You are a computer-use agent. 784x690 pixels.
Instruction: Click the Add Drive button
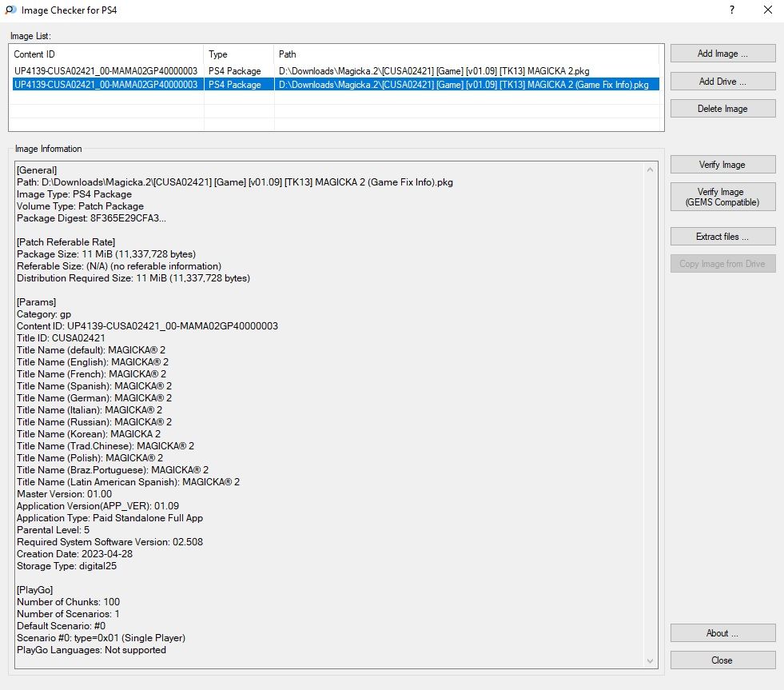722,81
